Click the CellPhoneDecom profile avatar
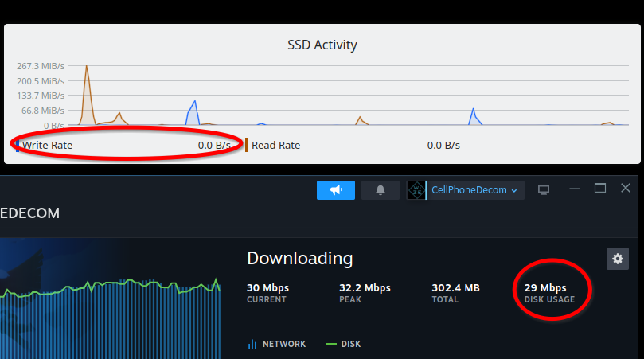Viewport: 644px width, 359px height. pos(416,190)
